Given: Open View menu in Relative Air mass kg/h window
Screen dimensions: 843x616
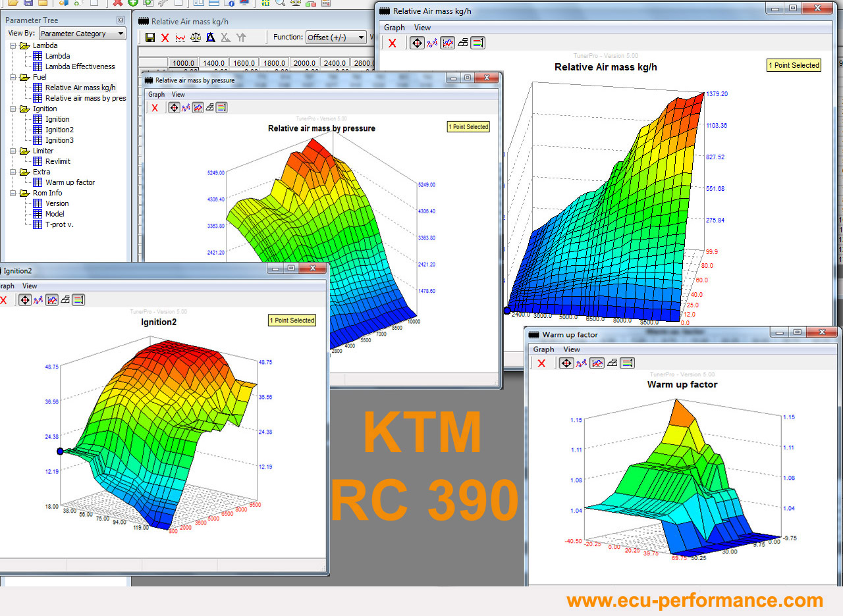Looking at the screenshot, I should pos(422,28).
